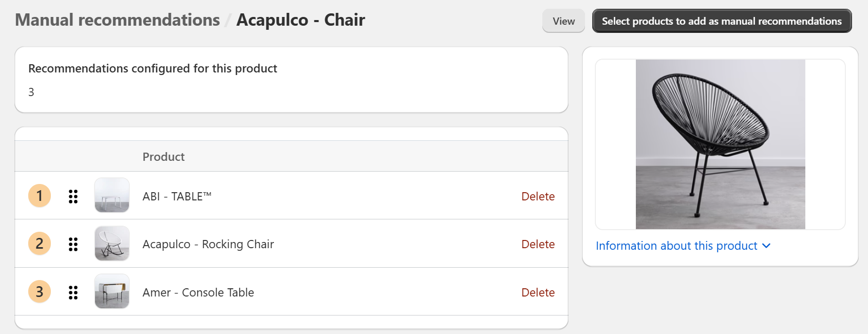Click drag handle icon for Amer Console Table
The image size is (868, 334).
pos(73,292)
